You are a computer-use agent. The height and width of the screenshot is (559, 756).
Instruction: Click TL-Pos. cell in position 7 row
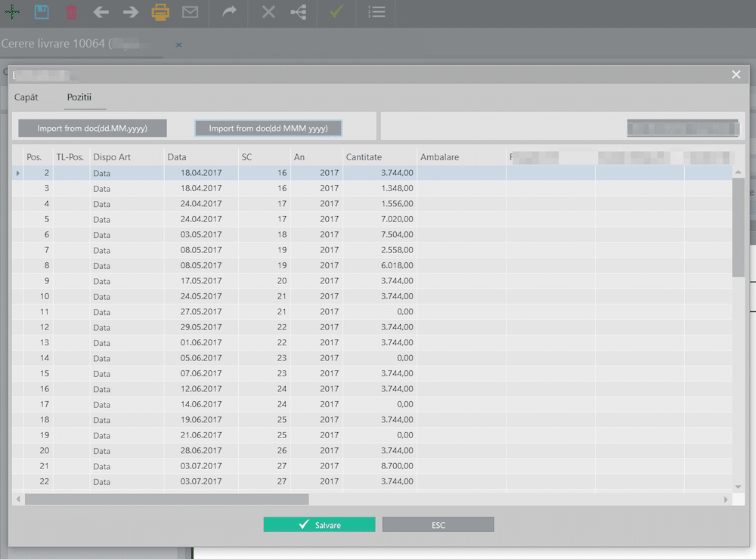click(71, 250)
